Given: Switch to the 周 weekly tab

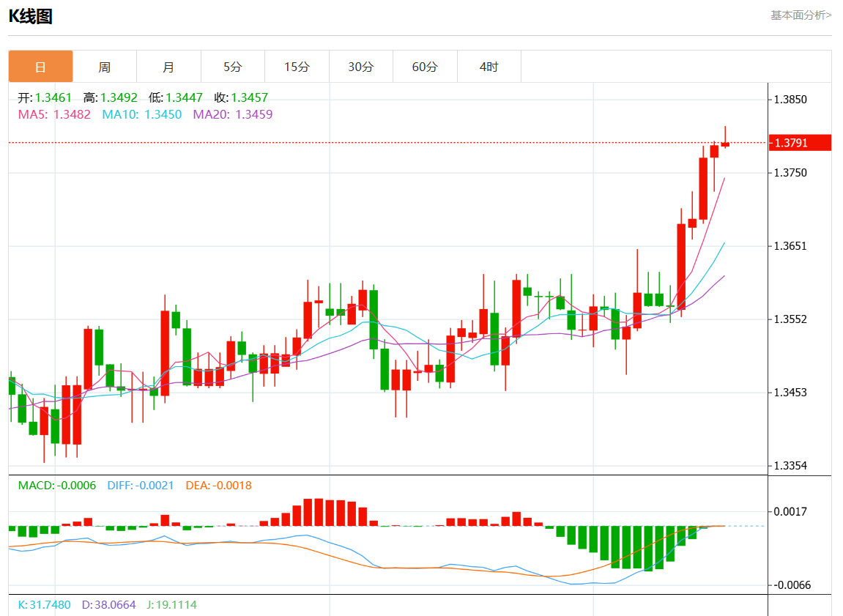Looking at the screenshot, I should [105, 67].
